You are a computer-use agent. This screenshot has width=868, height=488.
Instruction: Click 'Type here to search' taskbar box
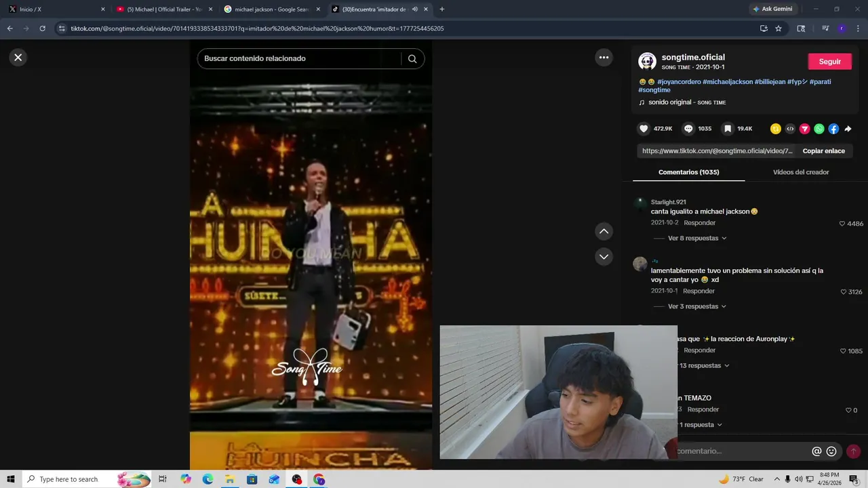tap(88, 479)
